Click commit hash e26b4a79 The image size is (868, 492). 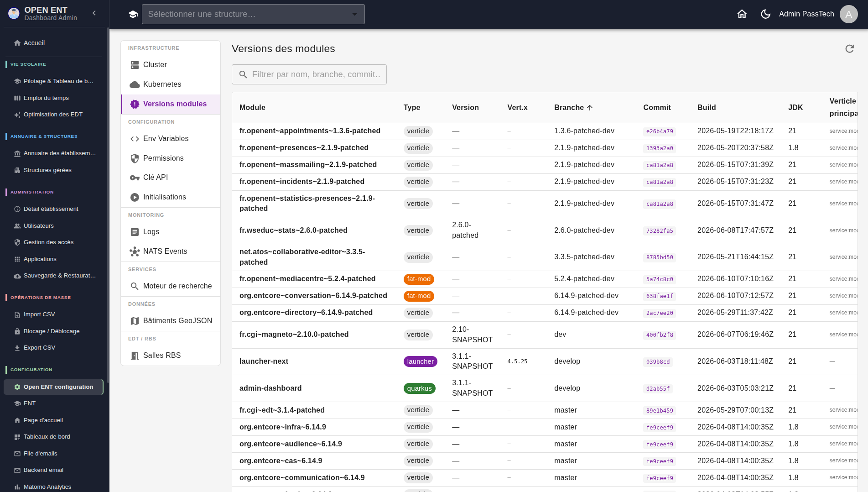pyautogui.click(x=660, y=131)
